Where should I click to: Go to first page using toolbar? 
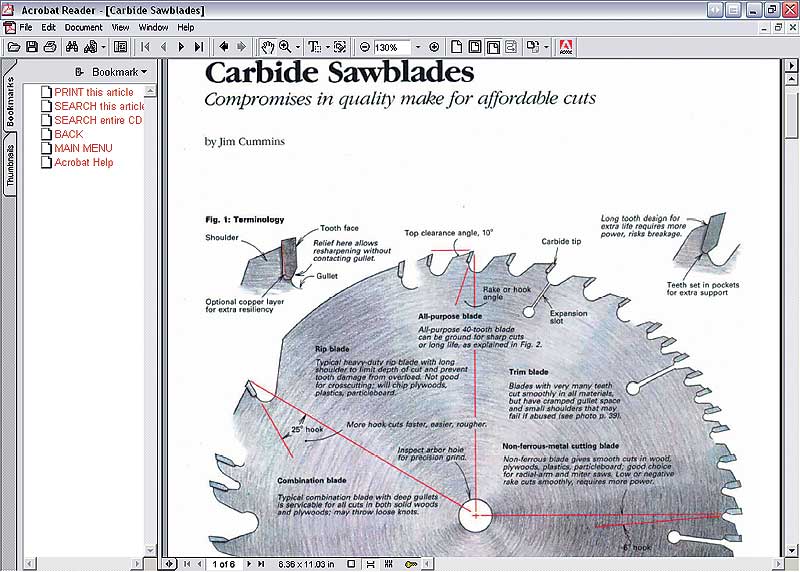pos(145,47)
